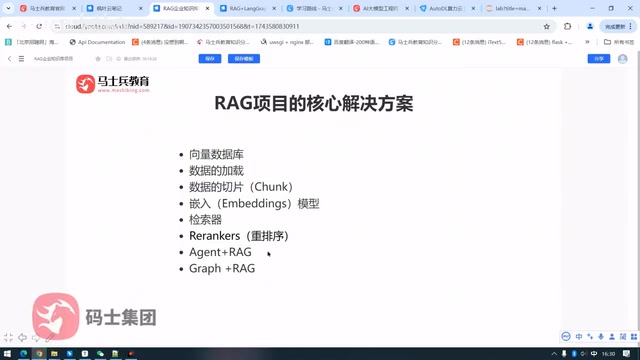The image size is (640, 360).
Task: Open the user avatar at top right
Action: pos(622,59)
